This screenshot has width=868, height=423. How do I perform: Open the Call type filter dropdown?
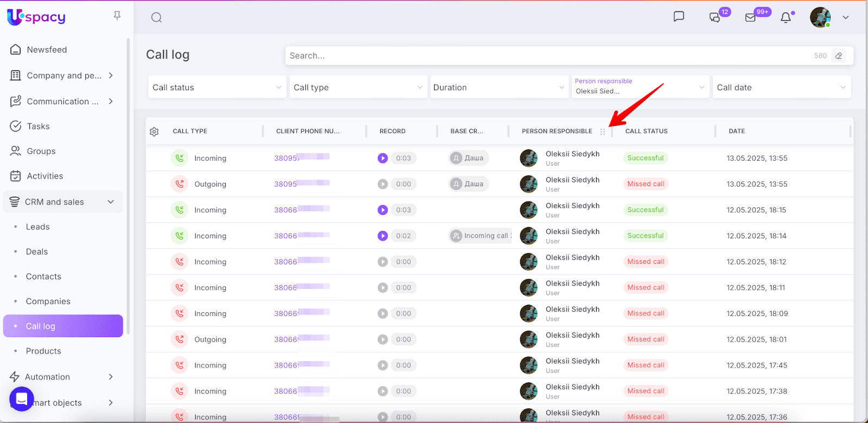(x=358, y=87)
